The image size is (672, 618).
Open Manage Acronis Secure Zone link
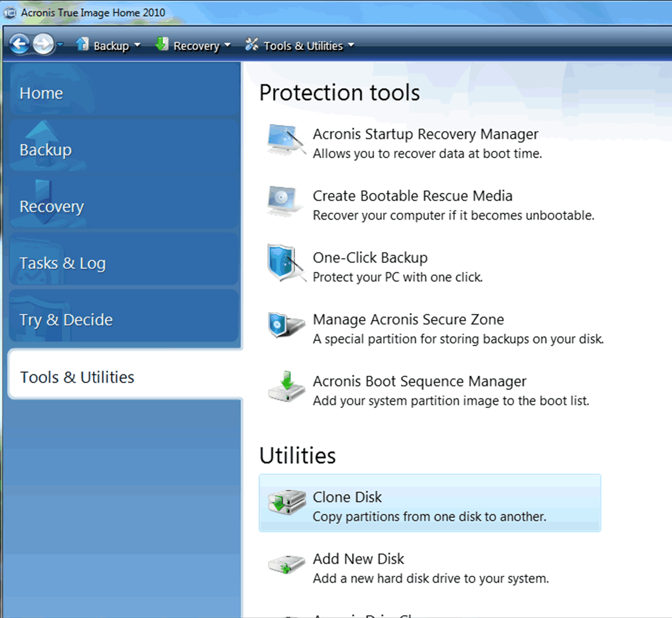[x=408, y=319]
